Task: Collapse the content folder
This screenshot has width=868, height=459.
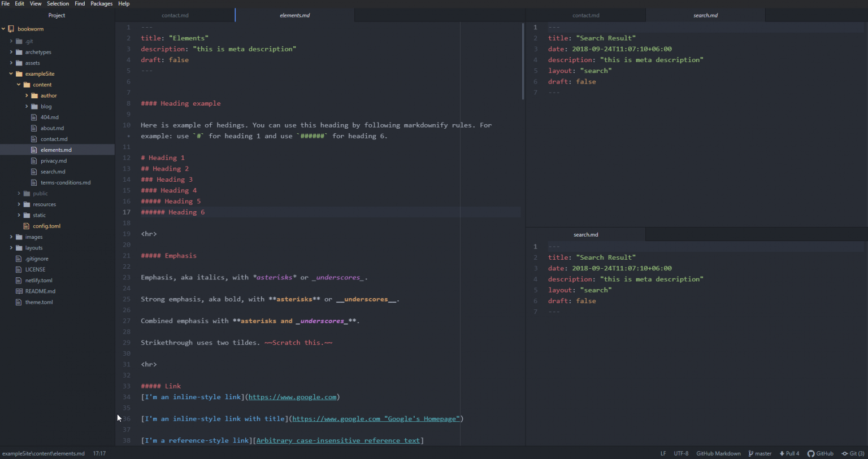Action: (18, 84)
